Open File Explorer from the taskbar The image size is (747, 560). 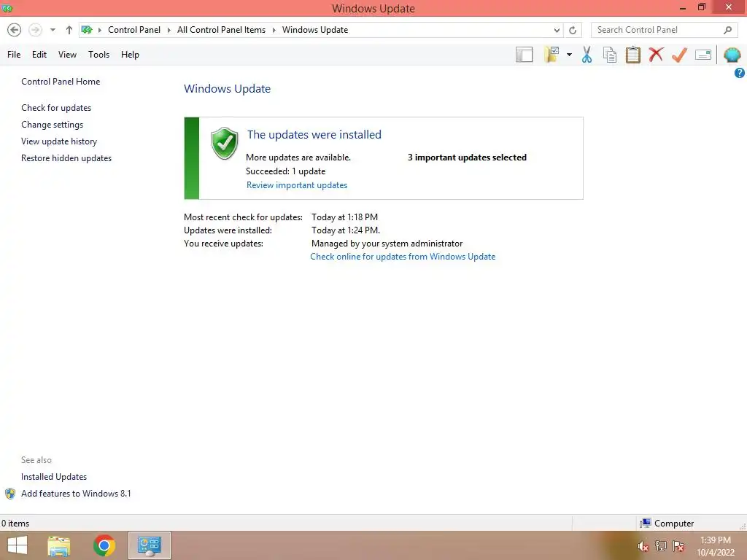(59, 545)
